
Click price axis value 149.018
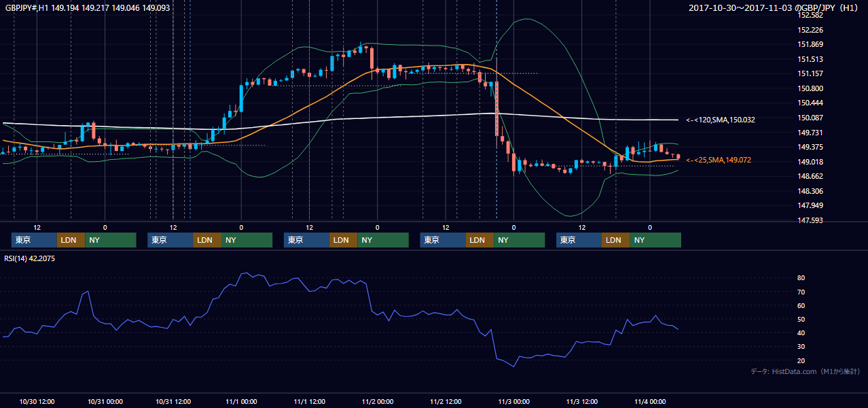coord(810,162)
